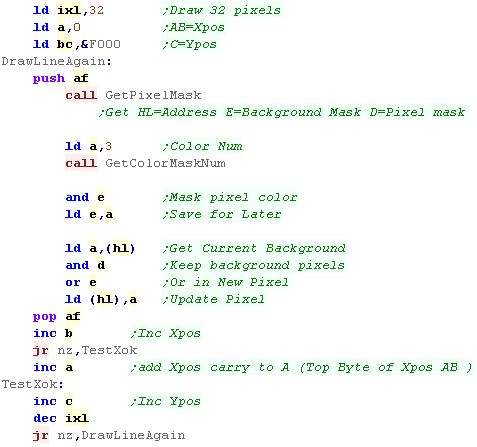Click the 'inc c' instruction
477x447 pixels.
coord(53,402)
